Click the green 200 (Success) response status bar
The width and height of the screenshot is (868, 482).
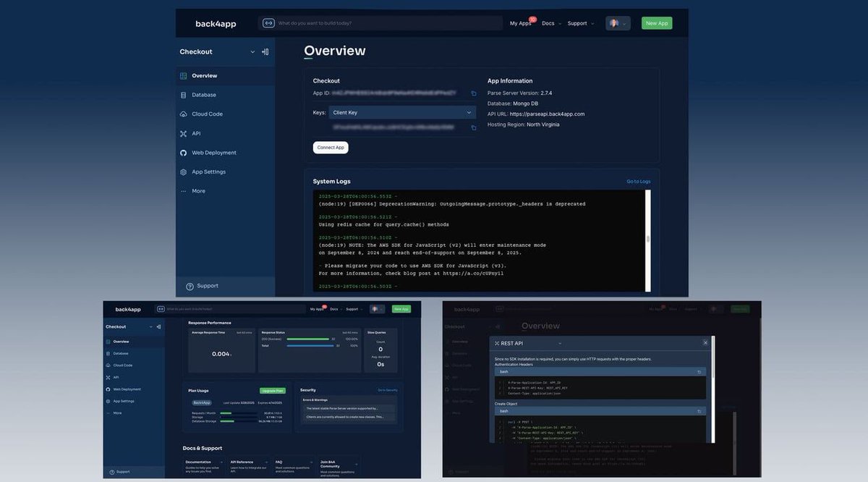point(310,339)
